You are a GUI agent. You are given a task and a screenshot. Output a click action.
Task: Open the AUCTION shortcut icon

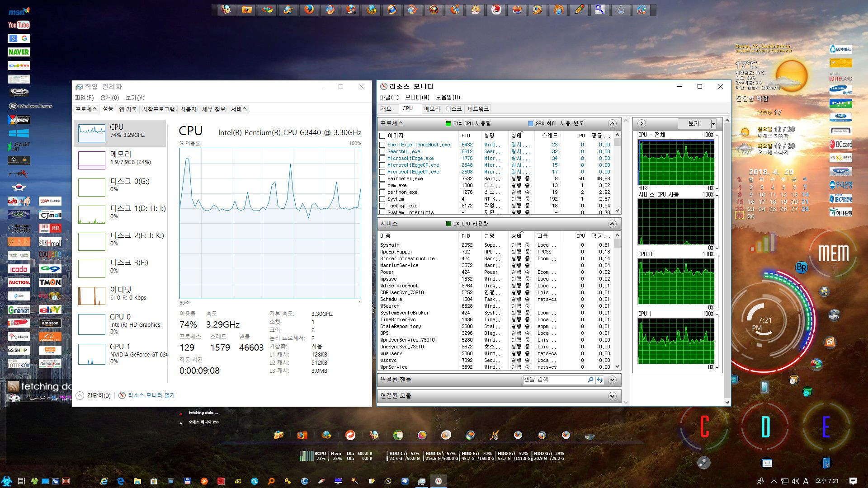coord(19,282)
